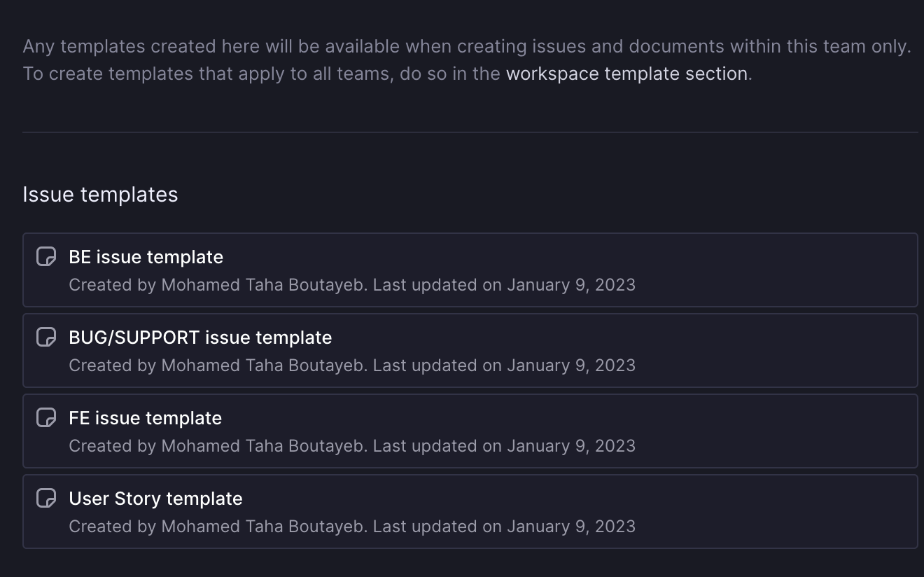Click 'Mohamed Taha Boutayeb' in the FE issue template row

(264, 446)
